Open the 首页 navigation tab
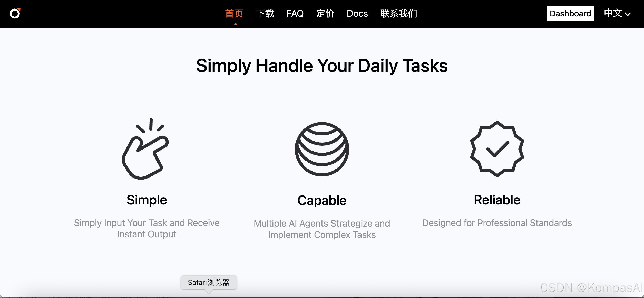Viewport: 644px width, 298px height. [234, 13]
